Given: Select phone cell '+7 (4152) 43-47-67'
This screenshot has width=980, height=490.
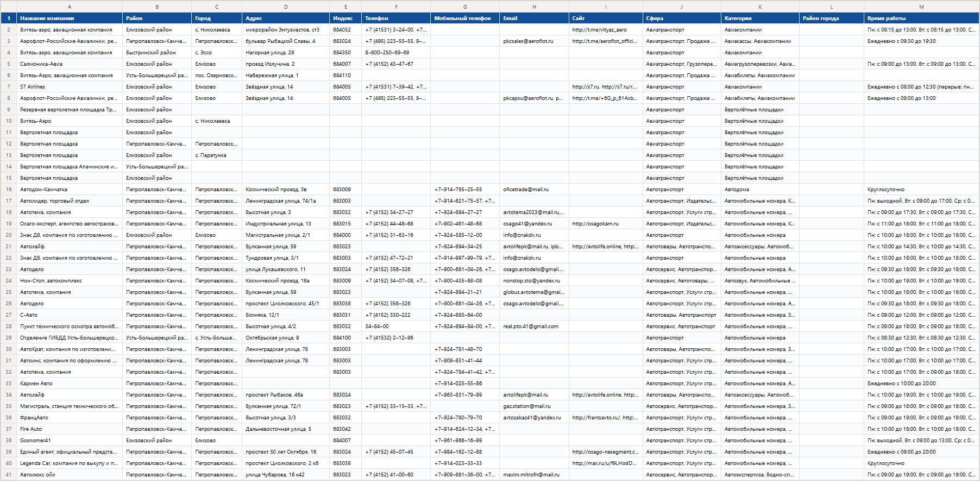Looking at the screenshot, I should pyautogui.click(x=396, y=64).
